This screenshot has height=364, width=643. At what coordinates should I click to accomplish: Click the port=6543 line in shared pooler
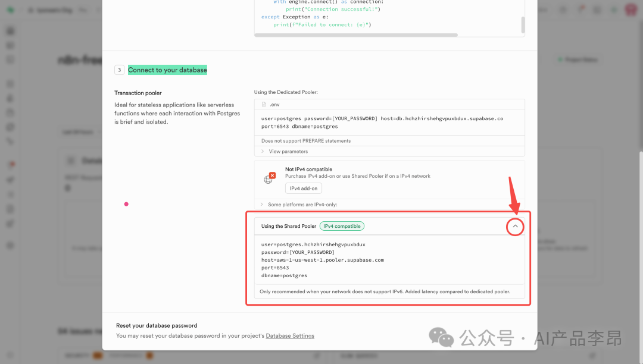pos(274,268)
